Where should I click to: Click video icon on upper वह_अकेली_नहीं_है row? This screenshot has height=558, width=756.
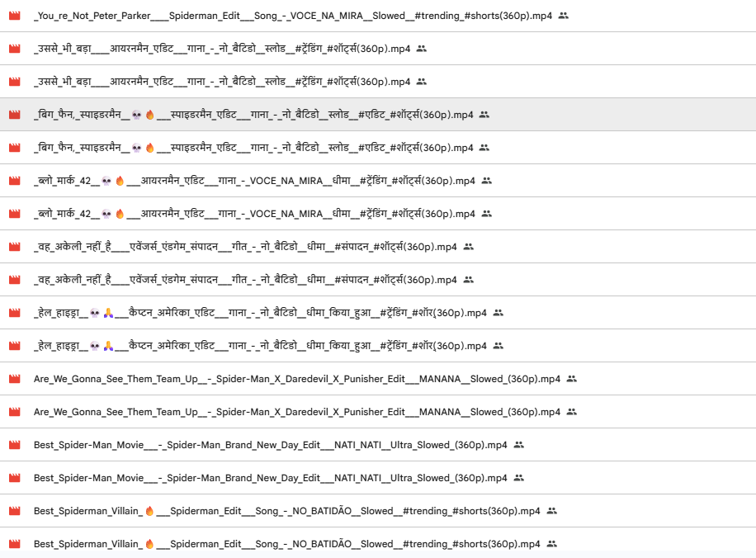pyautogui.click(x=15, y=247)
